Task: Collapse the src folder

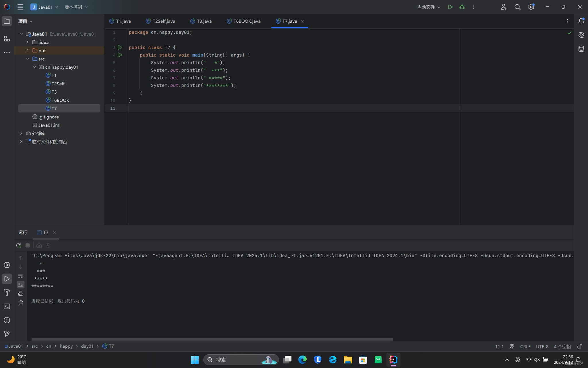Action: coord(28,59)
